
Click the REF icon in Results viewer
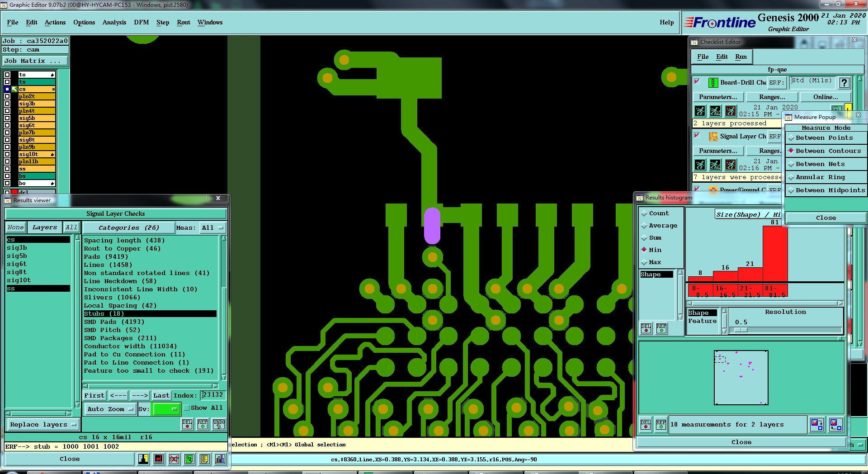pos(203,424)
